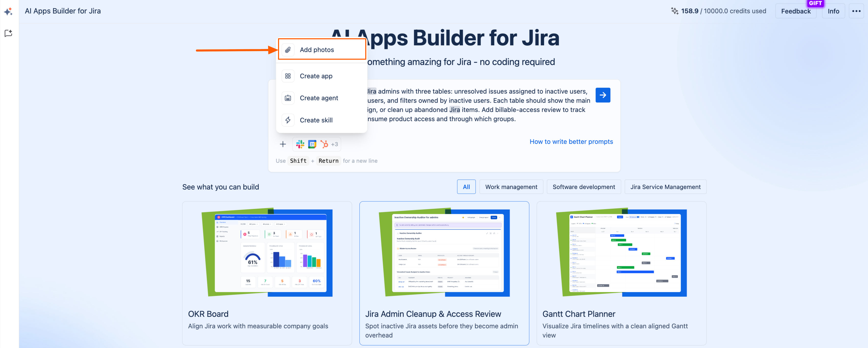Open How to write better prompts link
This screenshot has width=868, height=348.
click(x=571, y=142)
